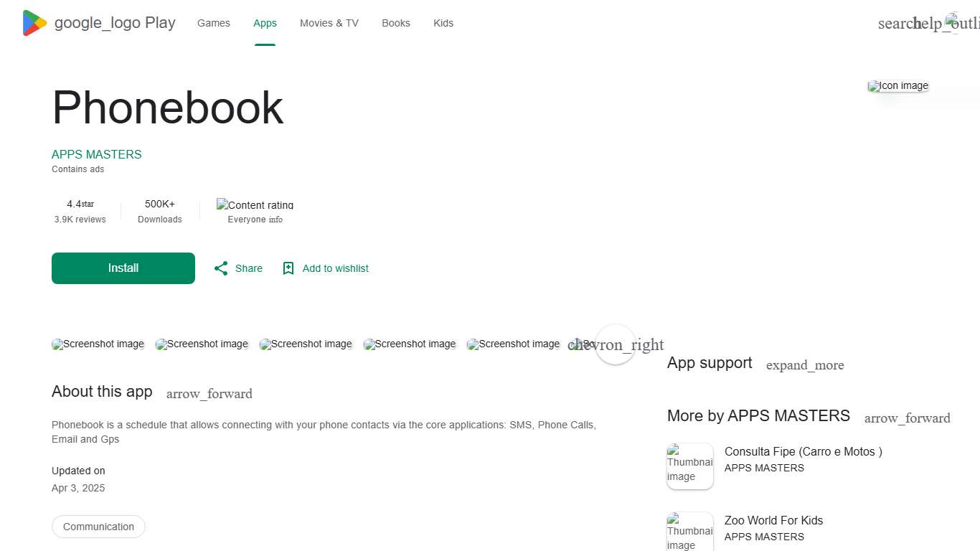Click the Phonebook app icon image
This screenshot has height=551, width=980.
(x=897, y=85)
